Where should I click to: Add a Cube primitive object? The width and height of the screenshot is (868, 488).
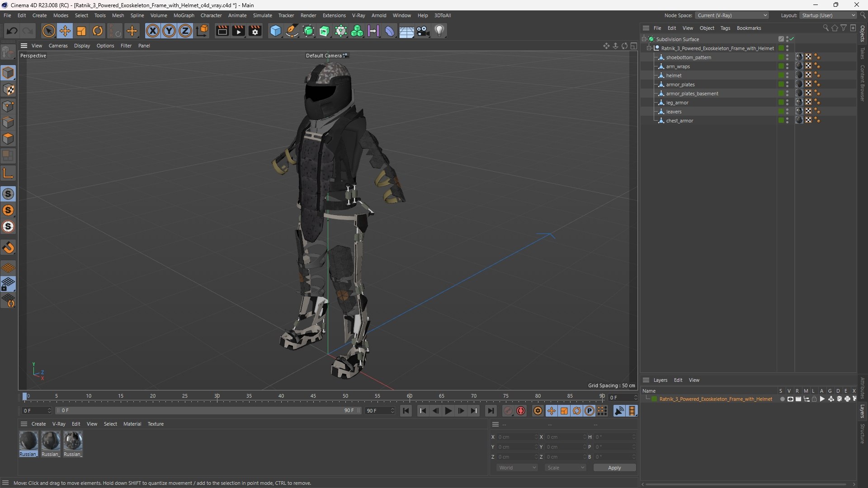275,31
